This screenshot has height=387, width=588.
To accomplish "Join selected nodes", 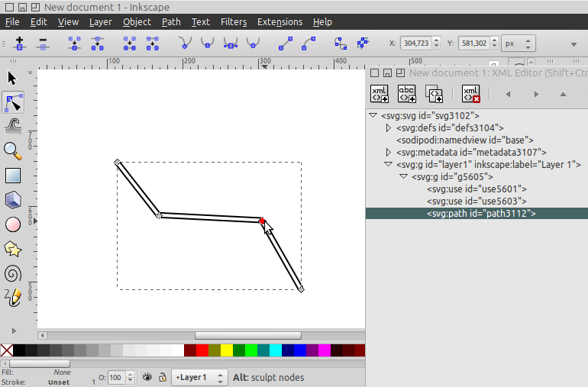I will [x=75, y=43].
